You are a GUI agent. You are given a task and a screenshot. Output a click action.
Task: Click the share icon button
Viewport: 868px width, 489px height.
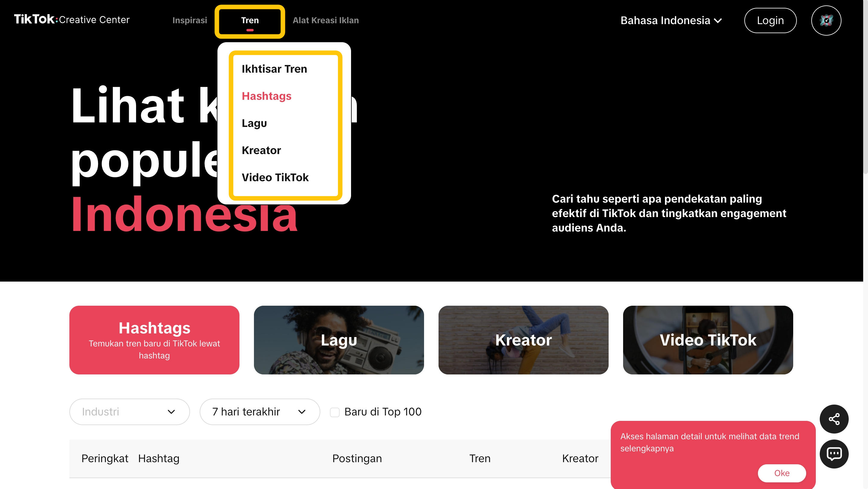[834, 419]
